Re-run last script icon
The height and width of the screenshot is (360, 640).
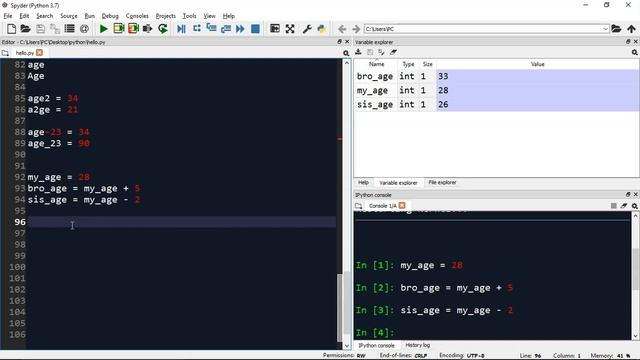coord(163,29)
